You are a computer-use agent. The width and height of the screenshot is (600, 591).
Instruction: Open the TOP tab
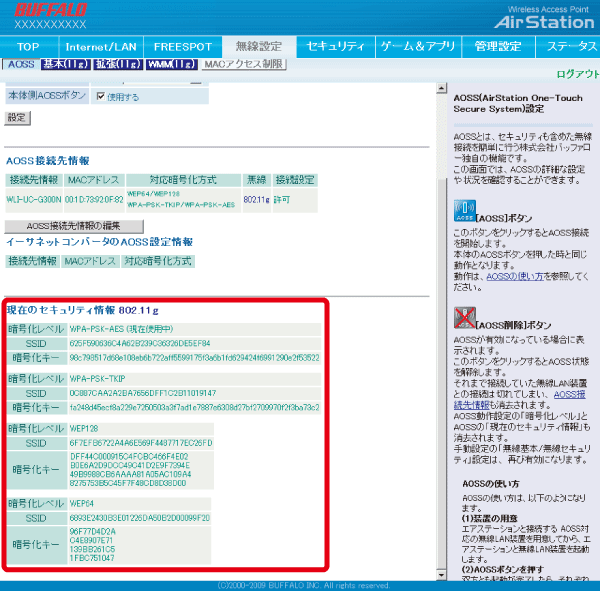pos(28,47)
